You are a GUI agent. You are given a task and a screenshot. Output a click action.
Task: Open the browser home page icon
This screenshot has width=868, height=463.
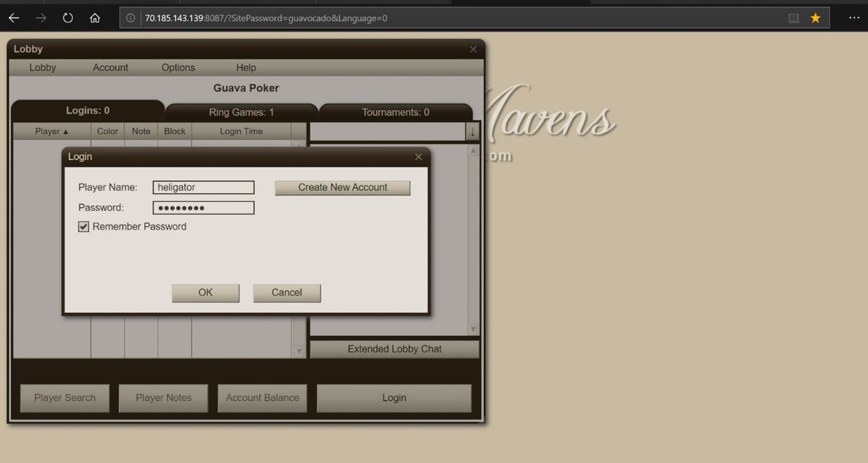point(95,17)
